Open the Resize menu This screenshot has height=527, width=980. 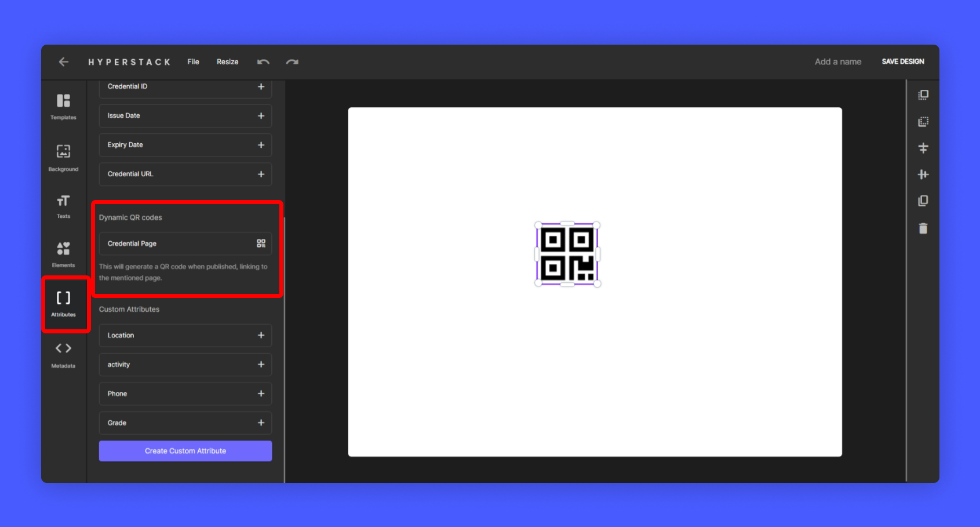[227, 61]
